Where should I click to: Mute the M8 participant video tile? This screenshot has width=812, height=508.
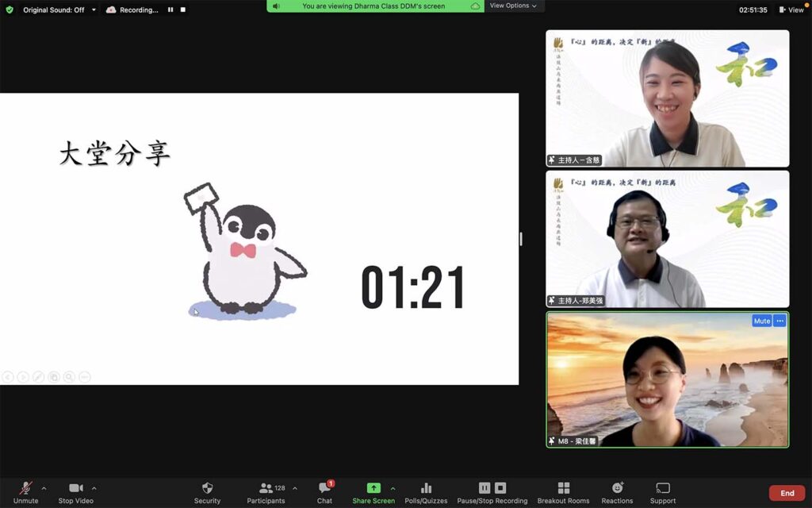tap(761, 321)
